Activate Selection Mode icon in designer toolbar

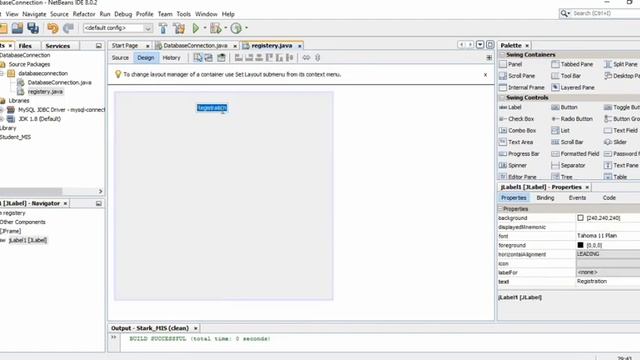[x=198, y=58]
